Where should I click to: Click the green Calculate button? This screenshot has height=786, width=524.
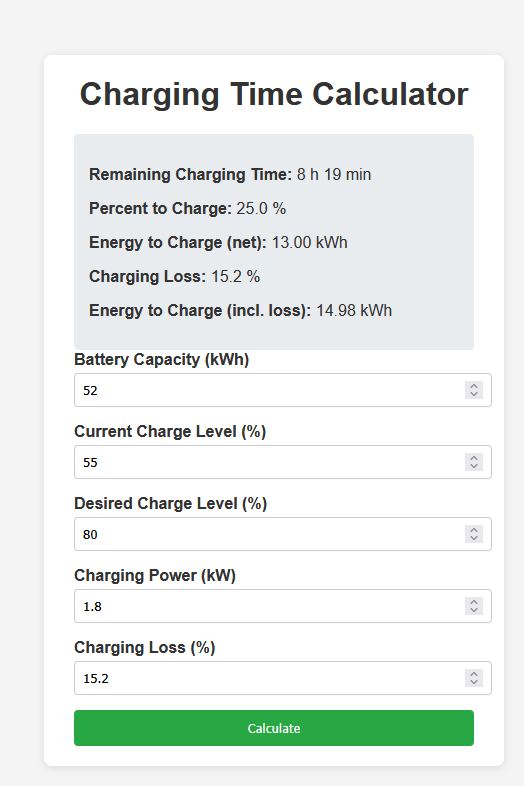(274, 728)
